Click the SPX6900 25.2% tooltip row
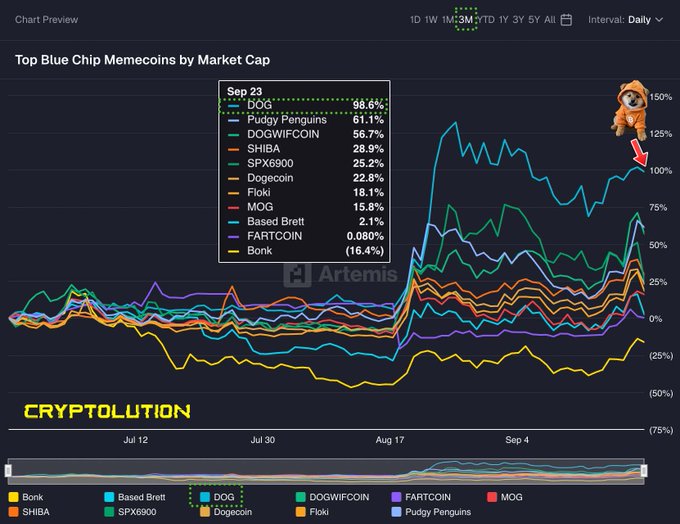 coord(305,164)
